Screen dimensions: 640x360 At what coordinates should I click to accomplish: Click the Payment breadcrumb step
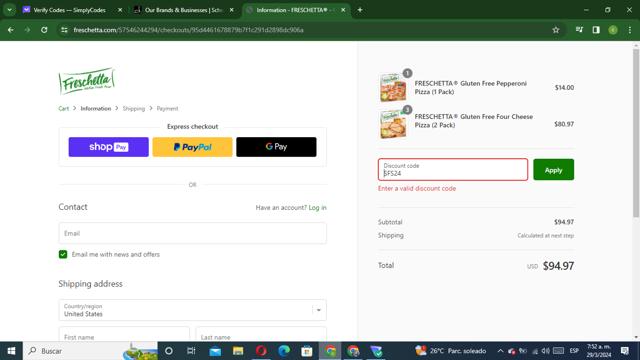[167, 109]
